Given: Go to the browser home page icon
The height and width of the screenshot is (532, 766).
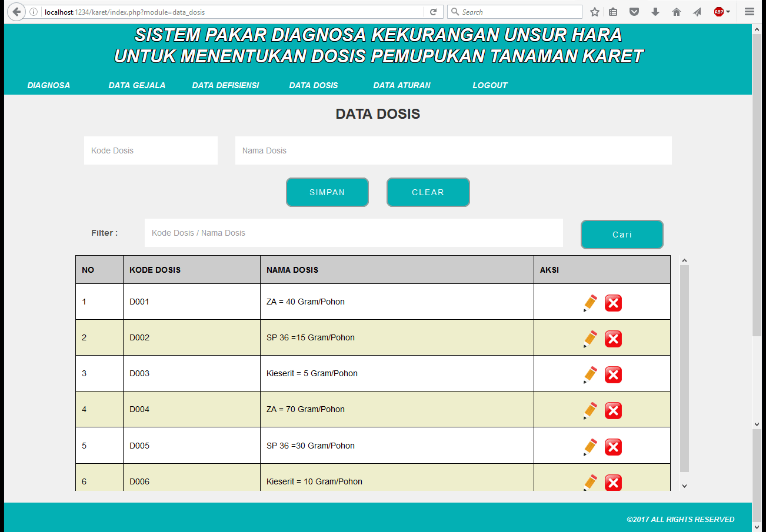Looking at the screenshot, I should [x=677, y=12].
